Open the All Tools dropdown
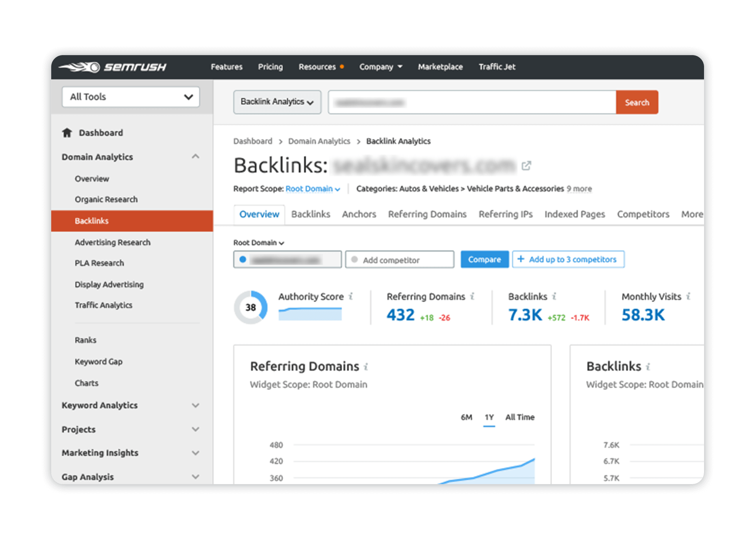 point(131,97)
